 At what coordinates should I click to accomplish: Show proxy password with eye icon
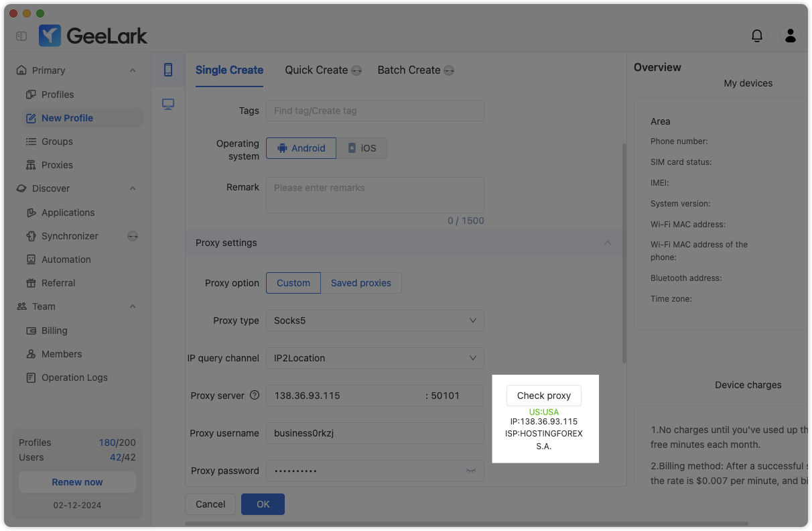471,471
